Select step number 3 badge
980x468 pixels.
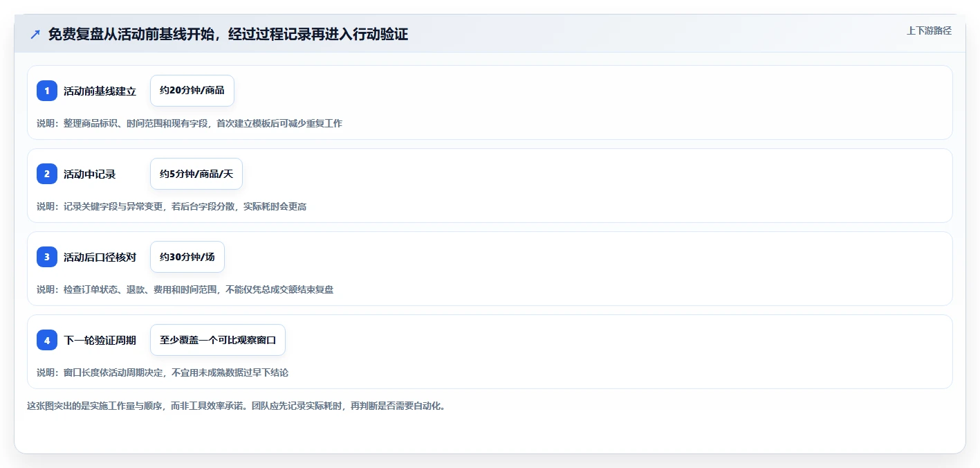pos(47,257)
